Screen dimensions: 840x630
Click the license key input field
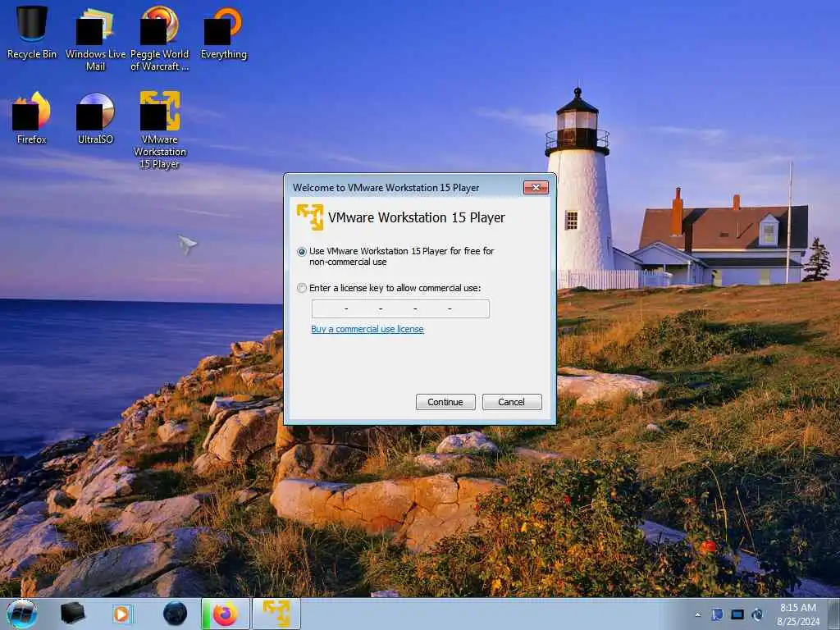click(x=400, y=308)
